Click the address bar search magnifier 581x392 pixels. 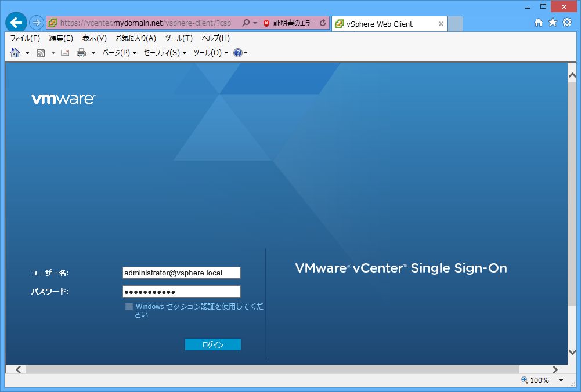click(x=246, y=23)
